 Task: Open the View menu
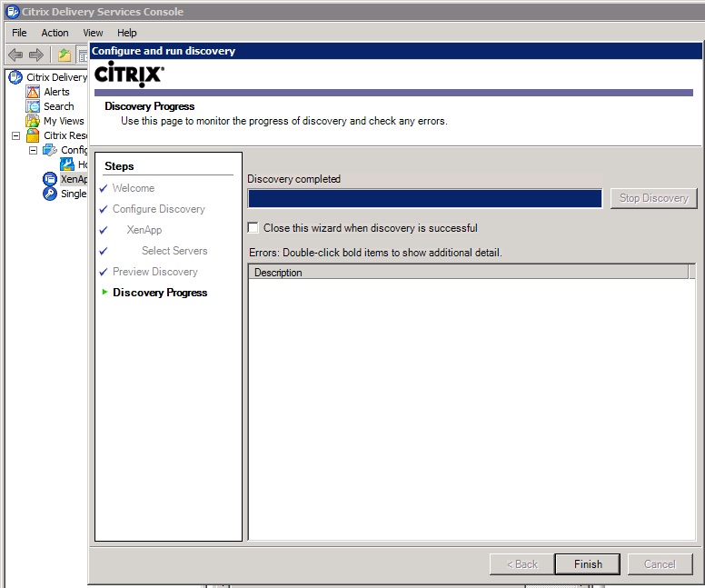[x=93, y=33]
